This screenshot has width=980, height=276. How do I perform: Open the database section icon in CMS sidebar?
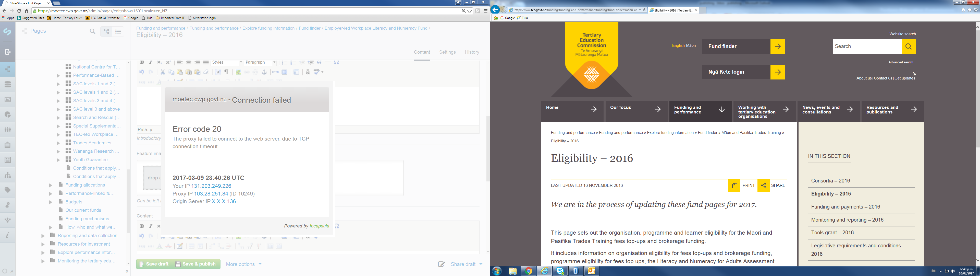tap(8, 84)
